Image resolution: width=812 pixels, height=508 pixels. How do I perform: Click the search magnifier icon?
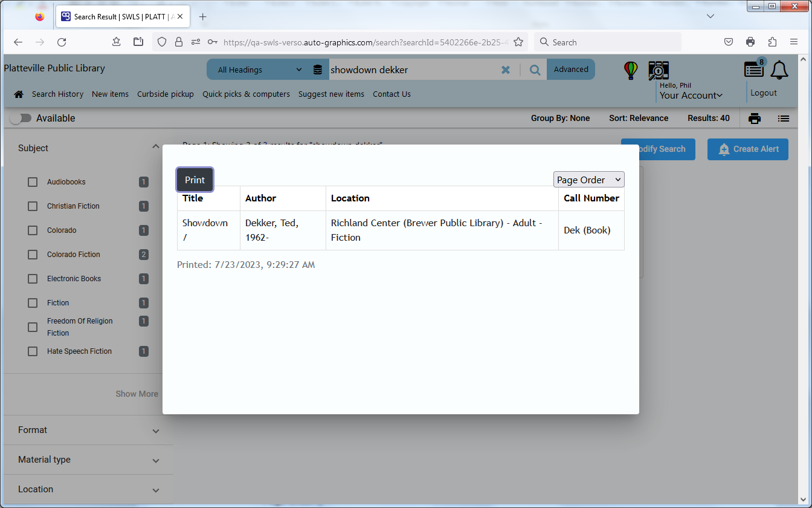pos(535,70)
